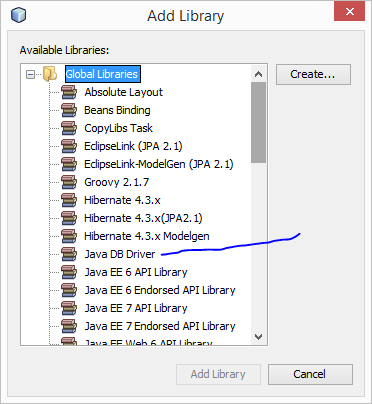
Task: Select the Java DB Driver library
Action: click(x=120, y=254)
